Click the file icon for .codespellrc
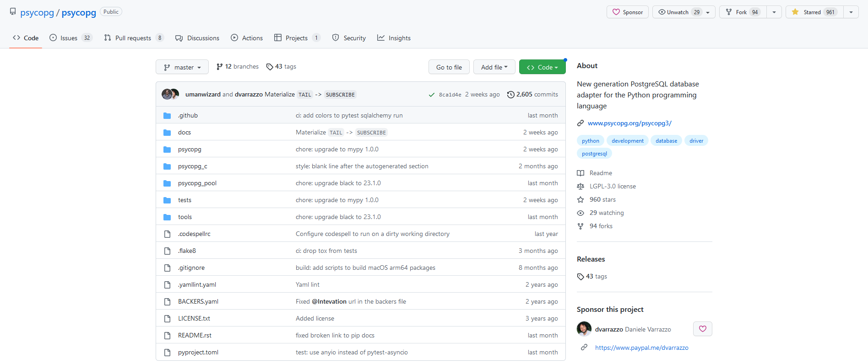This screenshot has width=868, height=364. click(x=167, y=234)
